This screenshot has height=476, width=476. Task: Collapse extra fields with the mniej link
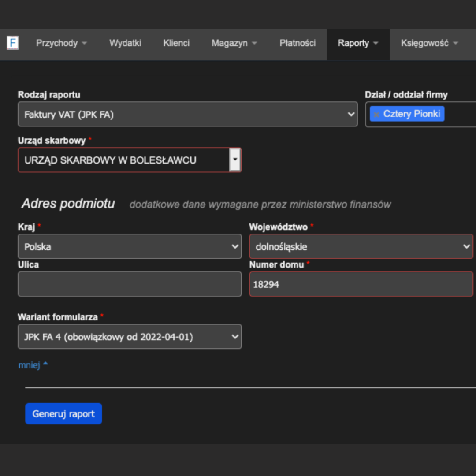[x=33, y=364]
